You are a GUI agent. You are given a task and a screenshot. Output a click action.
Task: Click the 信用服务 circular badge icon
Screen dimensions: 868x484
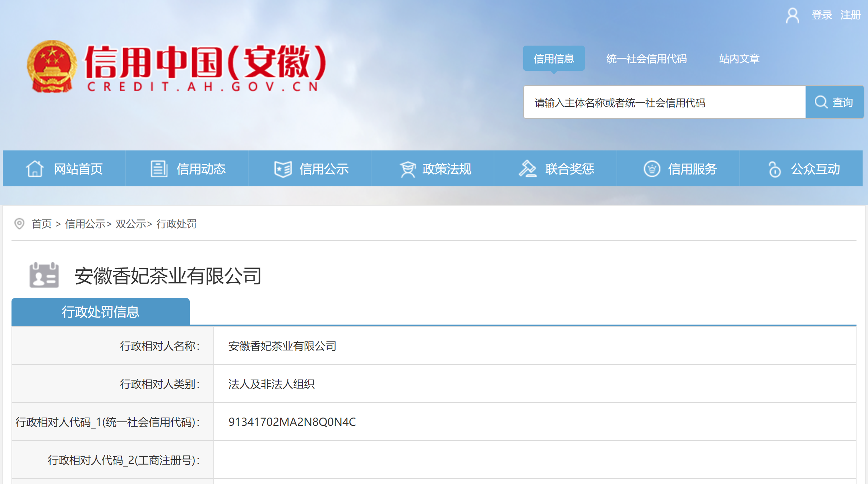(x=652, y=169)
